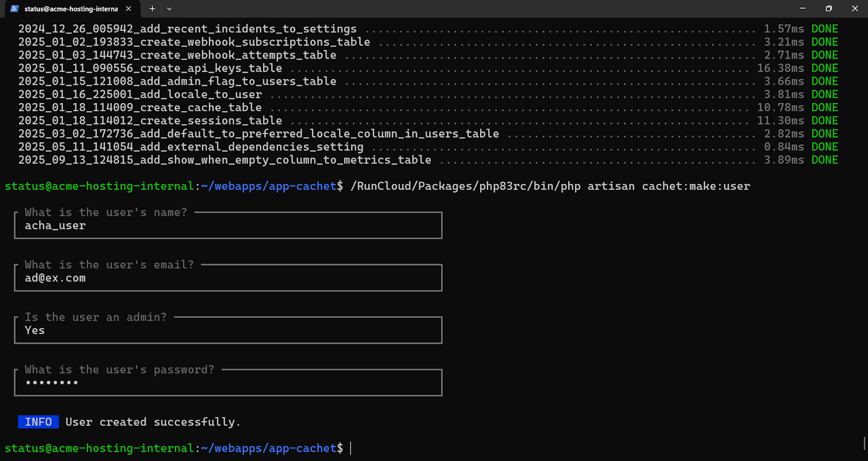Restore down the terminal window
Image resolution: width=868 pixels, height=461 pixels.
[x=828, y=9]
